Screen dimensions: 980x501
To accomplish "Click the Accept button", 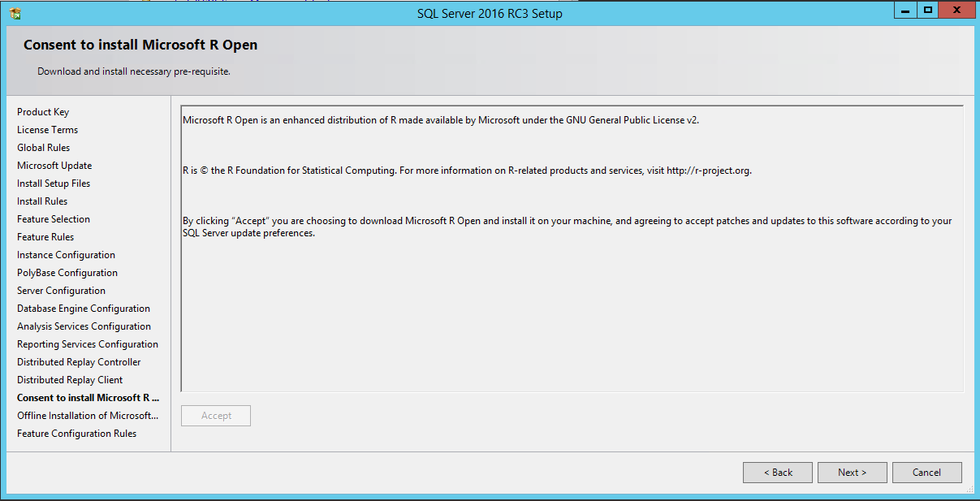I will pos(216,416).
